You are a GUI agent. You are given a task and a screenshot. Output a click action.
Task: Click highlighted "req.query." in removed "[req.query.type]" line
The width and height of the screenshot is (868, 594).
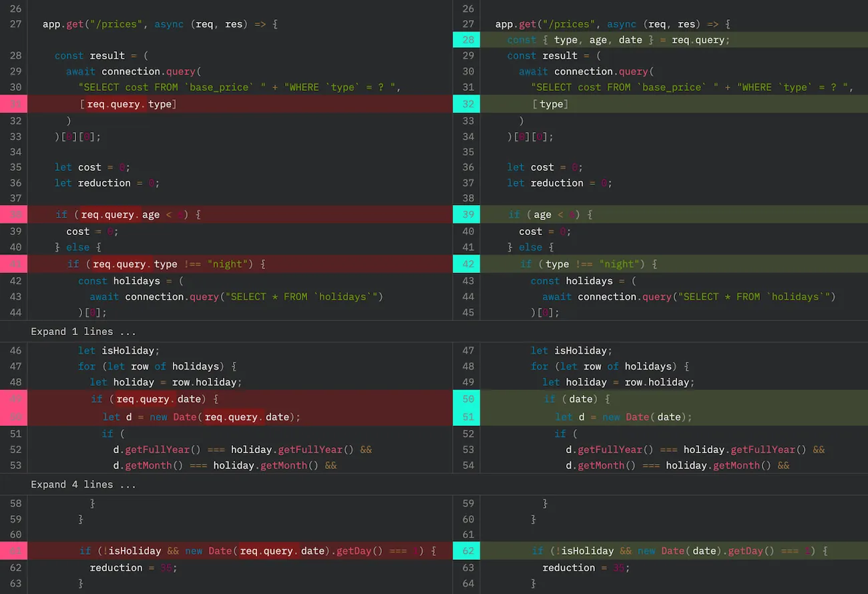point(116,104)
